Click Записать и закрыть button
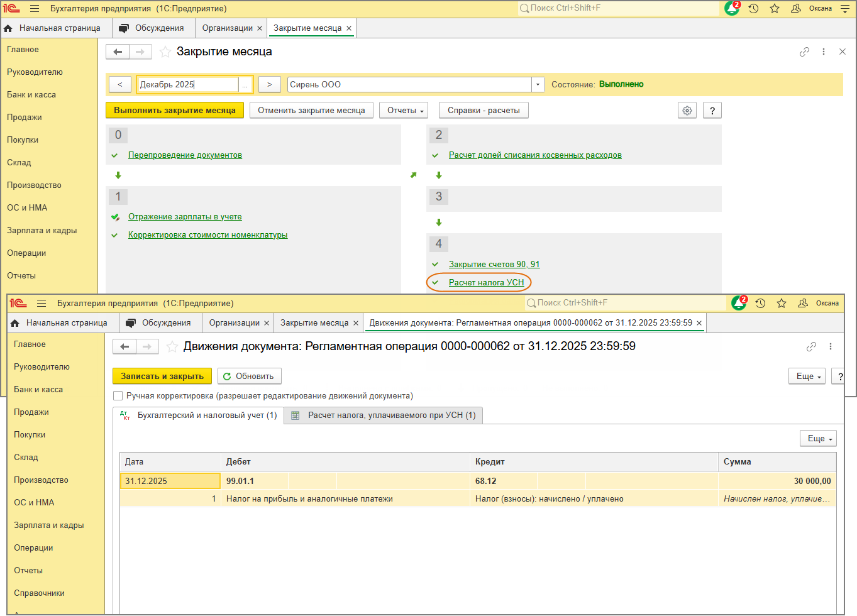This screenshot has width=857, height=616. (x=162, y=376)
